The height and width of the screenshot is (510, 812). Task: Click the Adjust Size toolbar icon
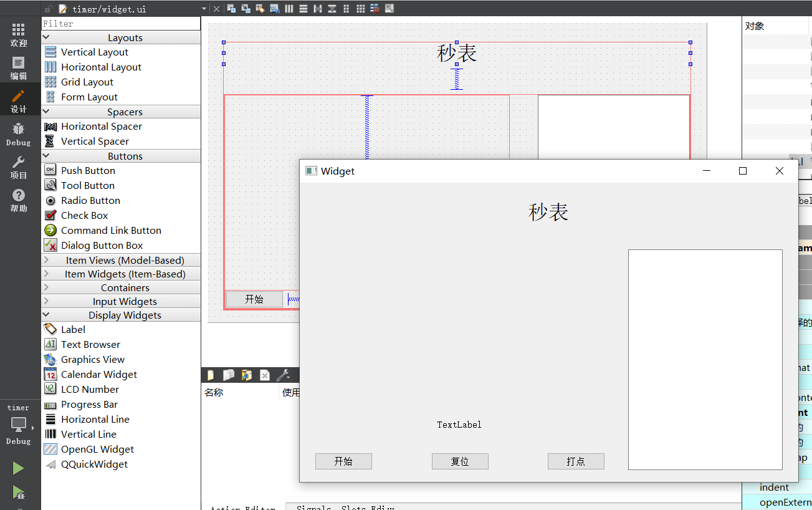pyautogui.click(x=389, y=9)
